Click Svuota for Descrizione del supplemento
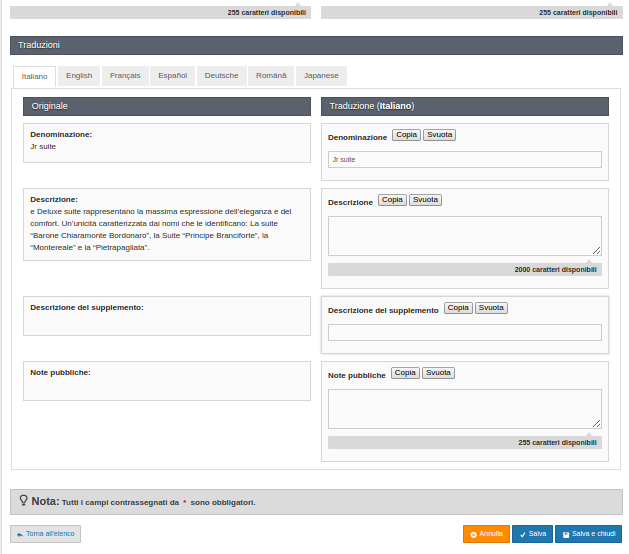 491,308
